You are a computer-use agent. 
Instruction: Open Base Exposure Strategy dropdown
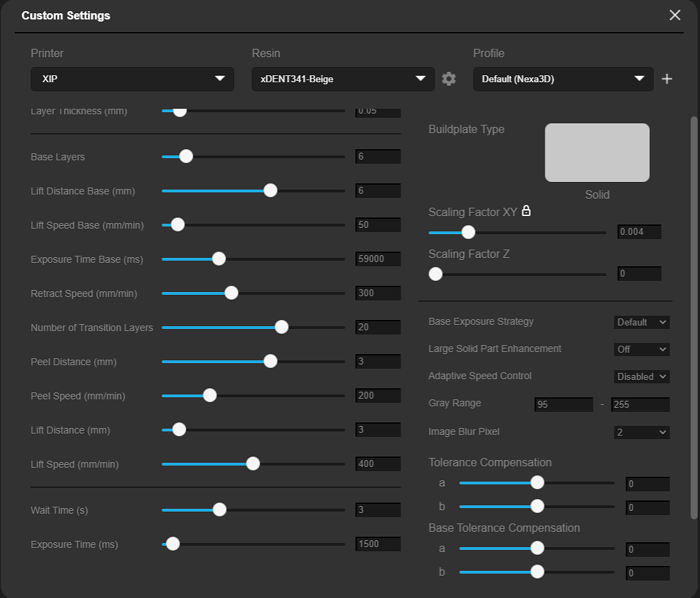[641, 322]
